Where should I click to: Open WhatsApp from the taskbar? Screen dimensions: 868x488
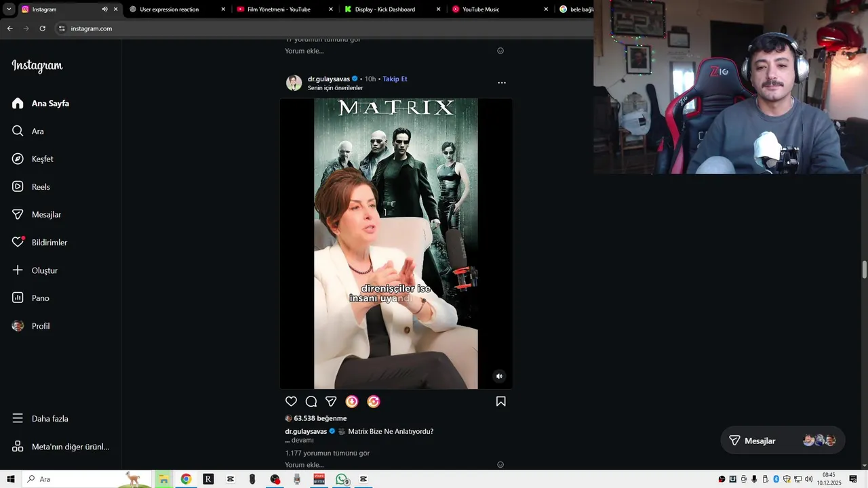[342, 479]
